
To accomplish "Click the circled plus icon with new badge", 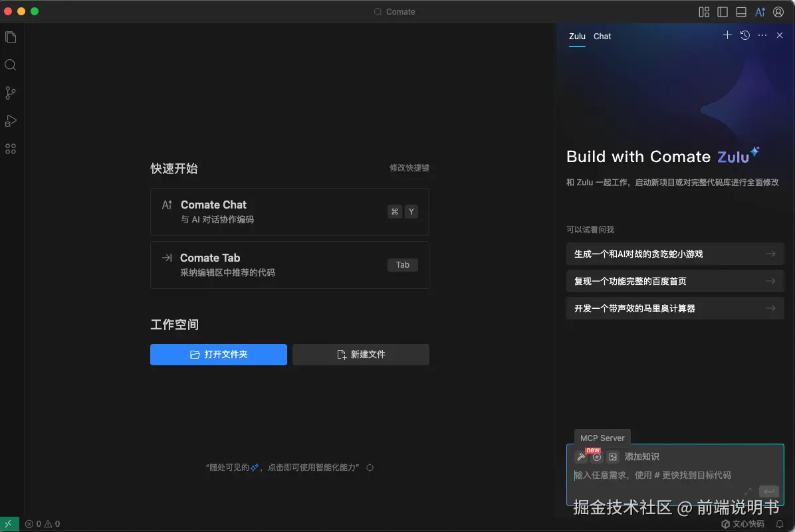I will 597,457.
